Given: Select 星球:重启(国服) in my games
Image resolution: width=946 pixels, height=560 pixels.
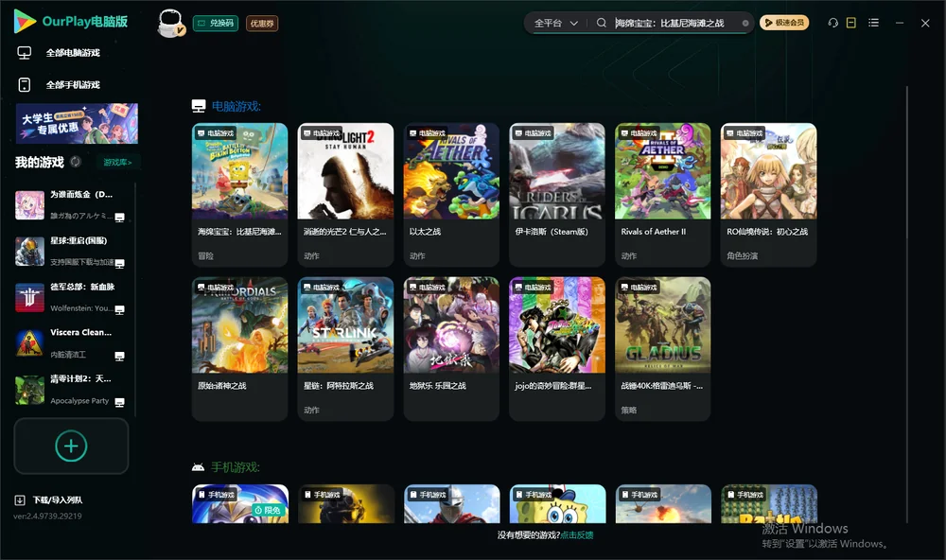Looking at the screenshot, I should tap(71, 251).
